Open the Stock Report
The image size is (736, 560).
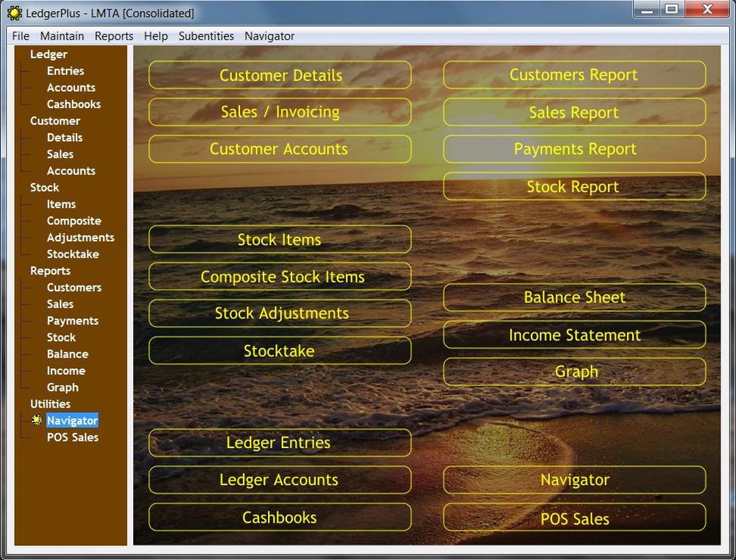point(574,186)
